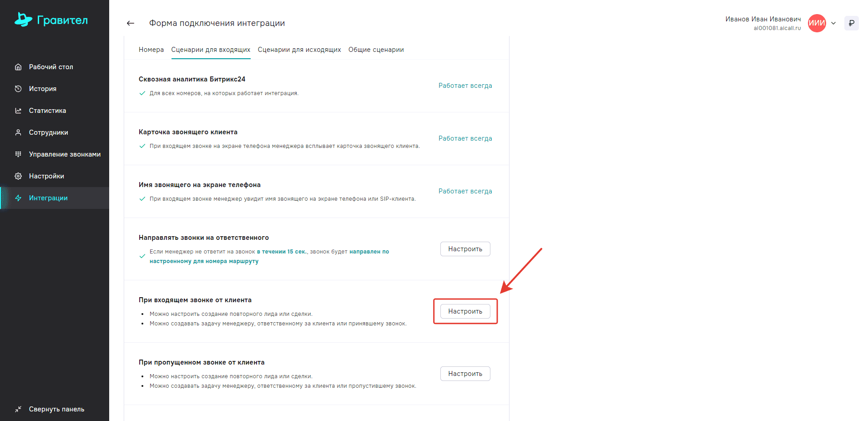Screen dimensions: 868x421
Task: Open Рабочий стол home icon
Action: [x=18, y=67]
